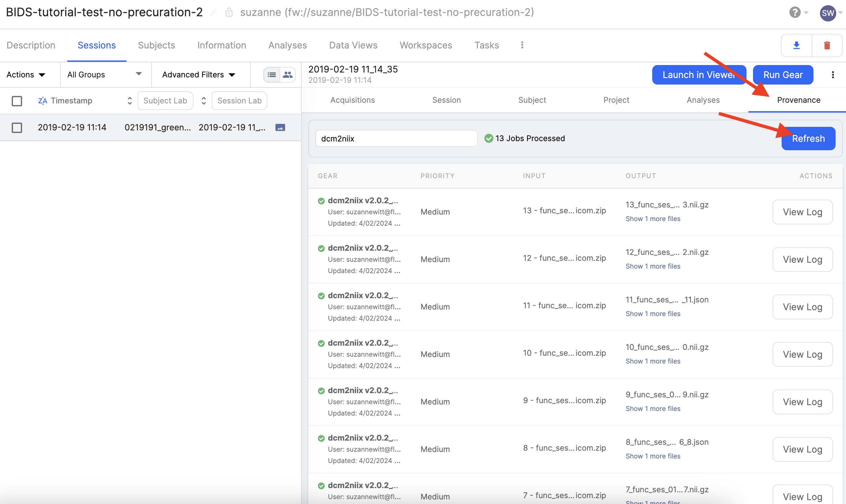Viewport: 846px width, 504px height.
Task: Click green status icon of job 8 dcm2niix
Action: point(321,438)
